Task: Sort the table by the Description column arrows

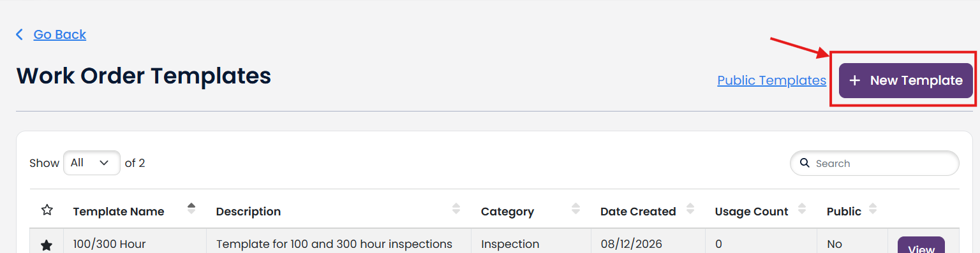Action: pyautogui.click(x=456, y=209)
